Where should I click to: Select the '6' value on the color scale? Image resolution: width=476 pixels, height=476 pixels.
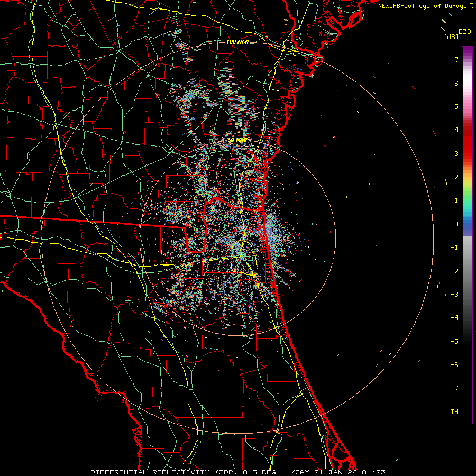point(456,83)
